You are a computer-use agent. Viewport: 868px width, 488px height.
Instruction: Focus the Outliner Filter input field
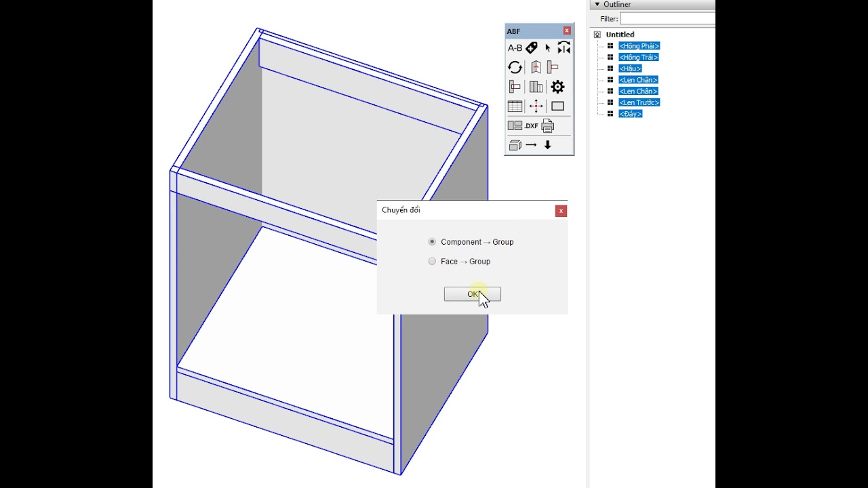(667, 19)
